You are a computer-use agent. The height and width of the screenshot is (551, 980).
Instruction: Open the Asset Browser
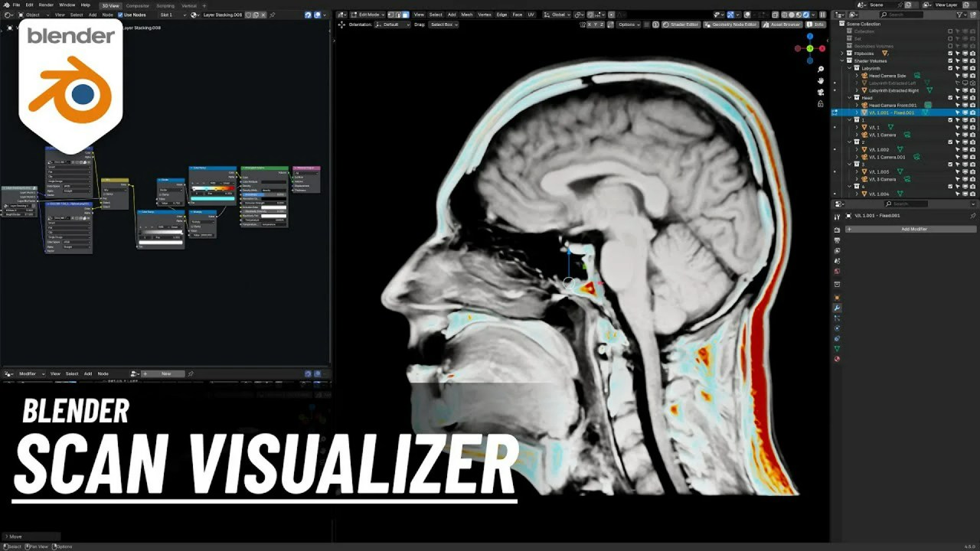(785, 24)
